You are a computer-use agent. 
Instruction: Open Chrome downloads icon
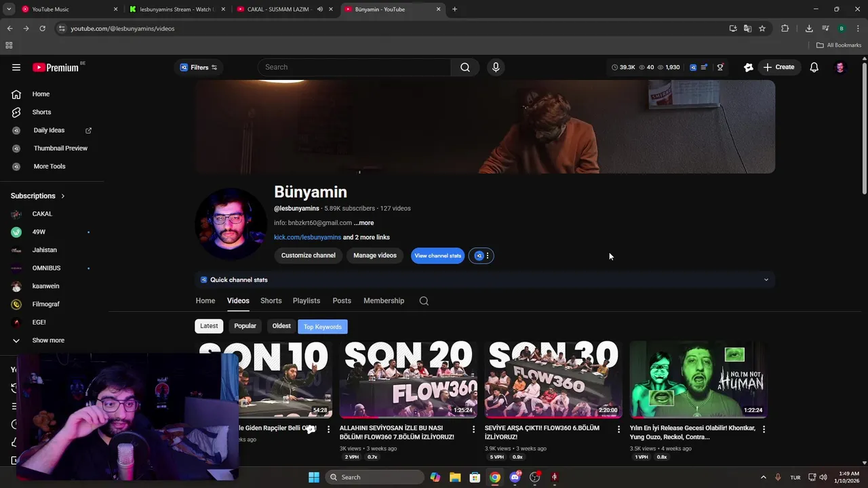click(809, 28)
